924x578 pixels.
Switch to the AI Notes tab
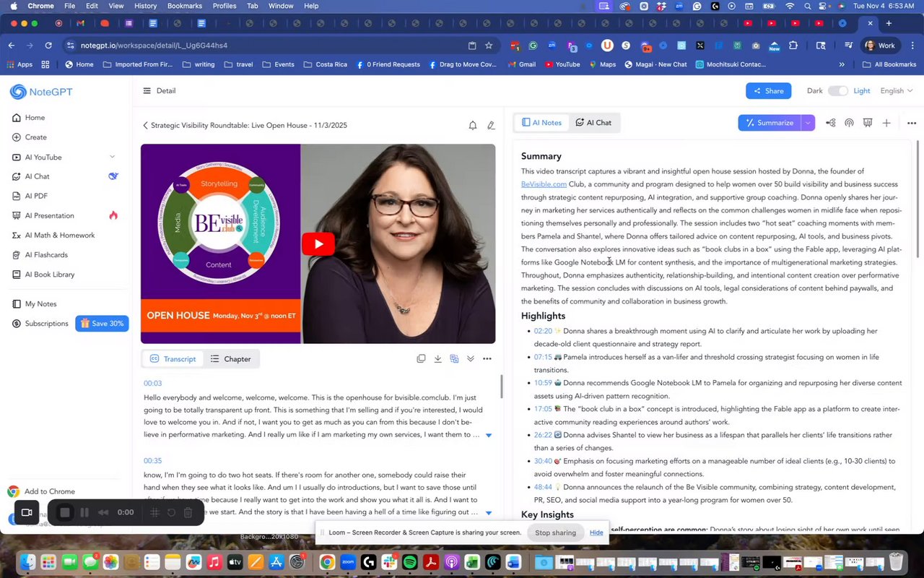pos(541,123)
